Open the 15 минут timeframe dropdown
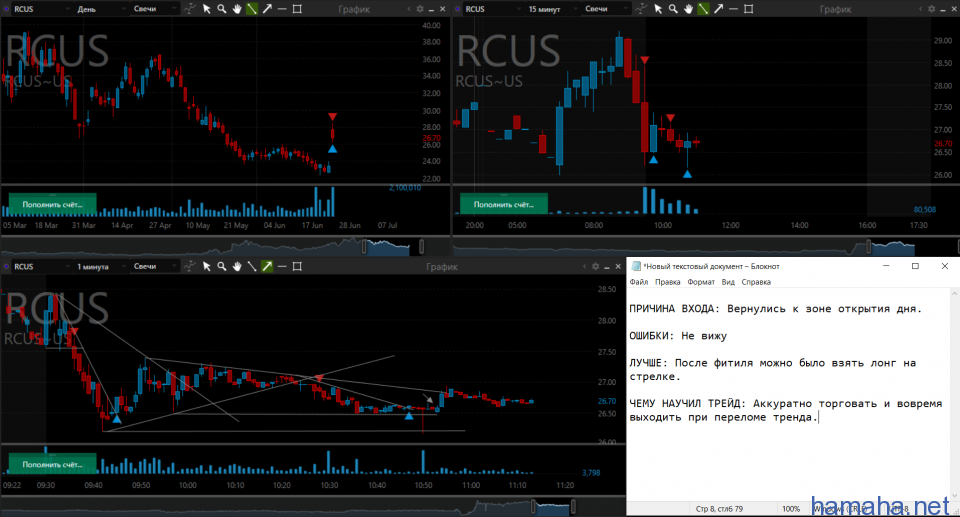 coord(550,9)
